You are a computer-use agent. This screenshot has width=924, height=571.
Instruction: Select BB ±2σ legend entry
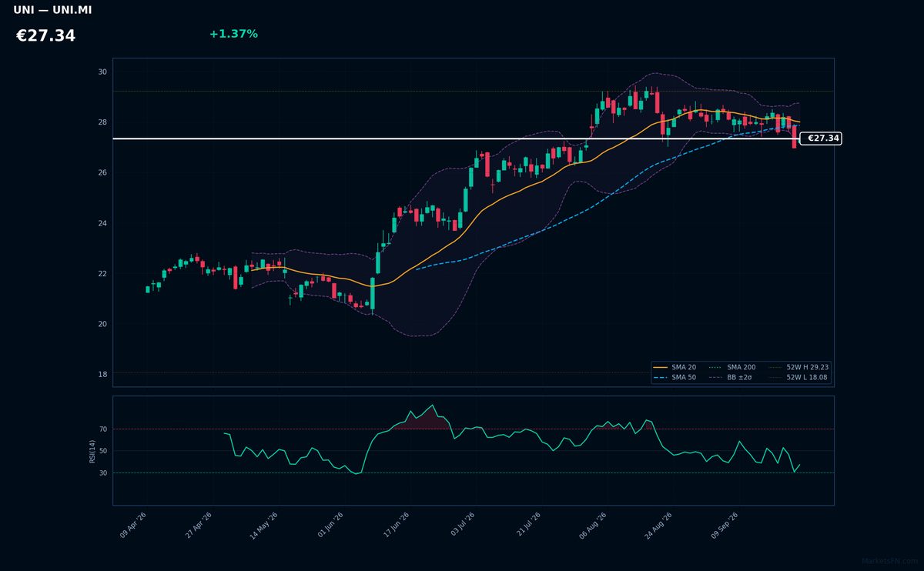coord(731,378)
